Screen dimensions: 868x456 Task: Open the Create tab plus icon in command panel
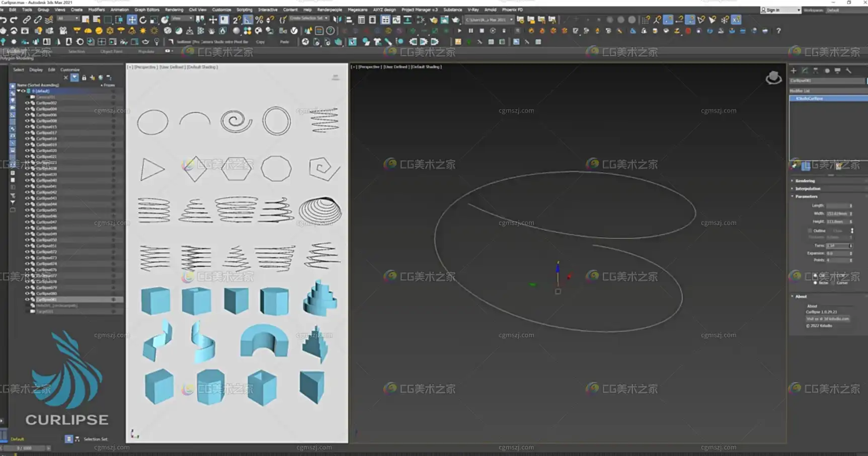794,70
